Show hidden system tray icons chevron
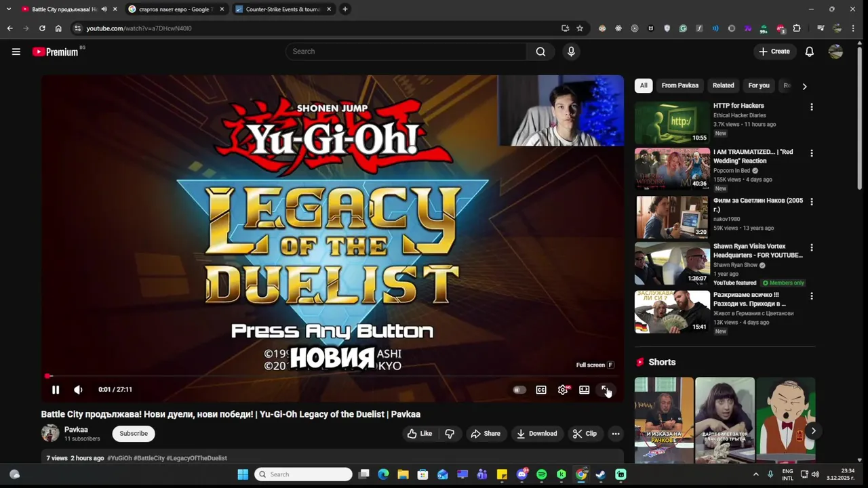 point(756,474)
